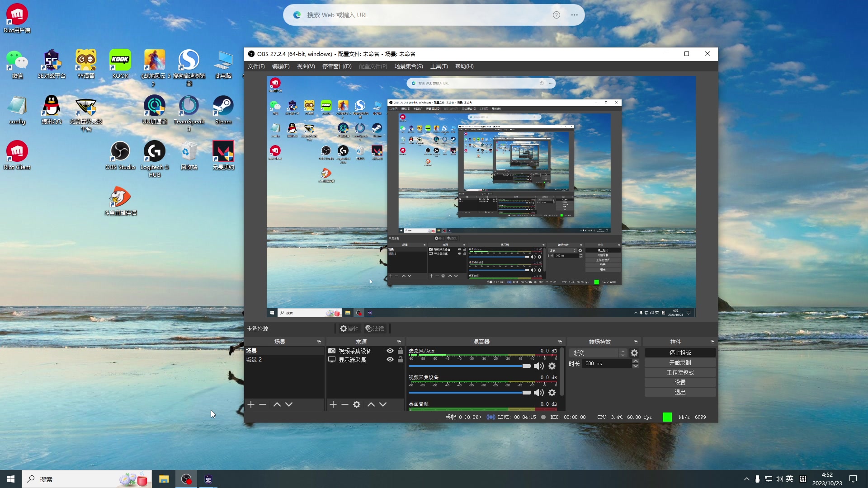Click 停止推流 to stop streaming
Image resolution: width=868 pixels, height=488 pixels.
[680, 353]
